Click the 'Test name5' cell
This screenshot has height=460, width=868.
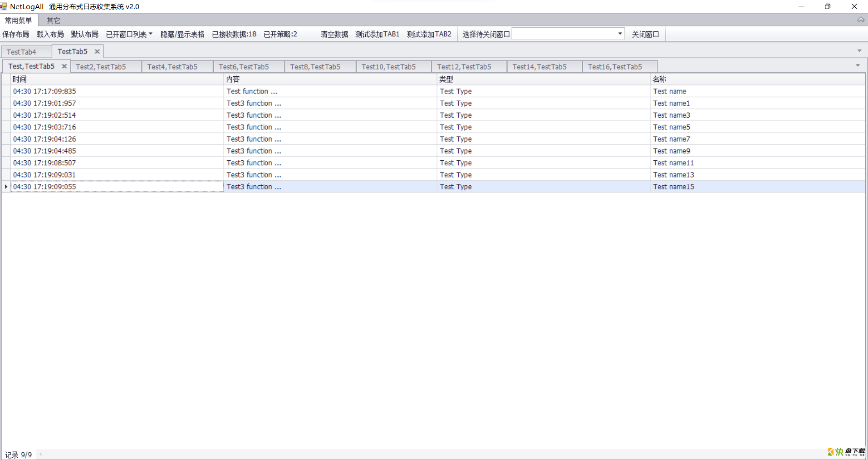tap(757, 127)
